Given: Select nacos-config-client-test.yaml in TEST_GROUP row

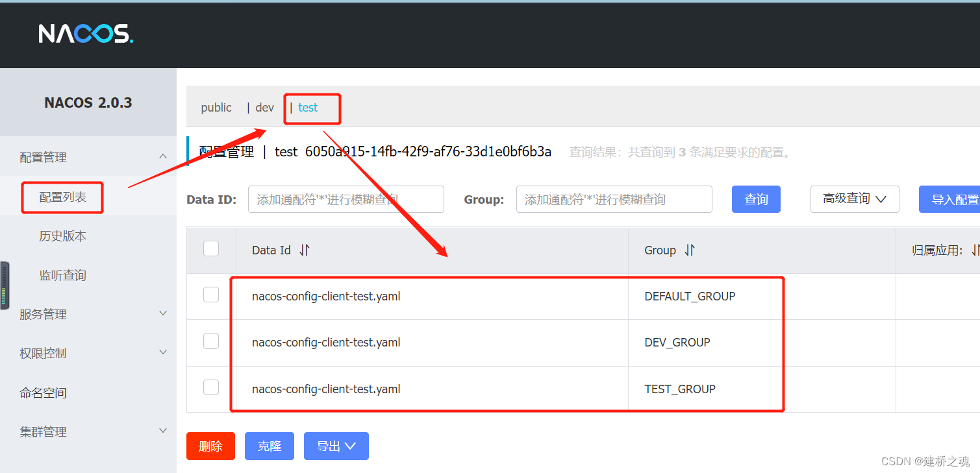Looking at the screenshot, I should [326, 389].
